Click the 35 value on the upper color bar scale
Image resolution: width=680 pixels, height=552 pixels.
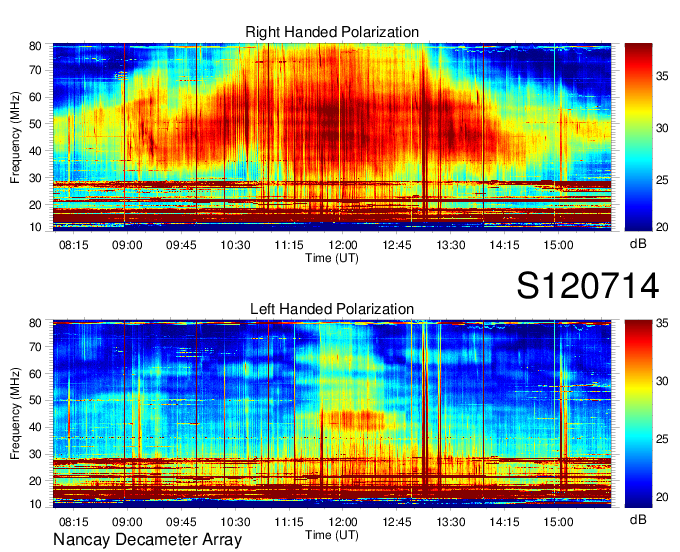[662, 76]
